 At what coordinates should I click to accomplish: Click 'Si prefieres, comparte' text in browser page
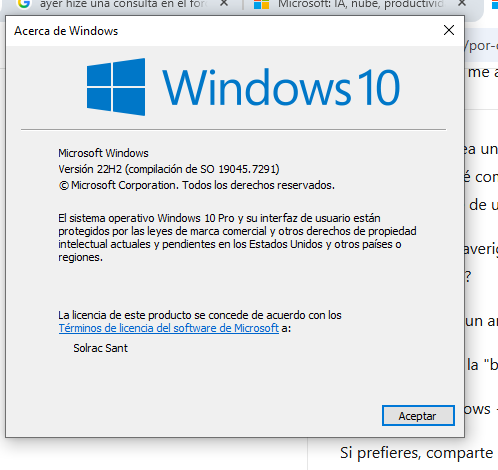[x=416, y=453]
